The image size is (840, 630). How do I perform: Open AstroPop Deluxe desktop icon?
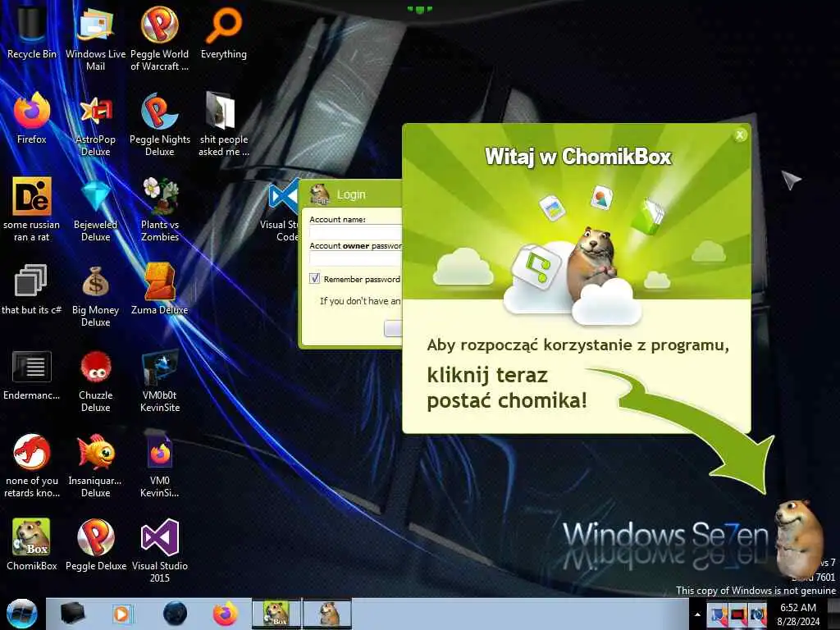[x=95, y=125]
